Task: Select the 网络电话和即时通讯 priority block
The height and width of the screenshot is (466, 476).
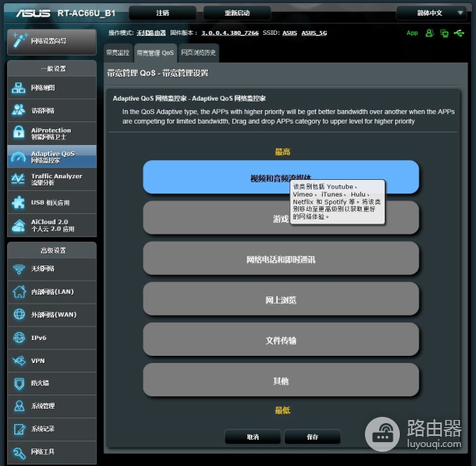Action: [281, 258]
